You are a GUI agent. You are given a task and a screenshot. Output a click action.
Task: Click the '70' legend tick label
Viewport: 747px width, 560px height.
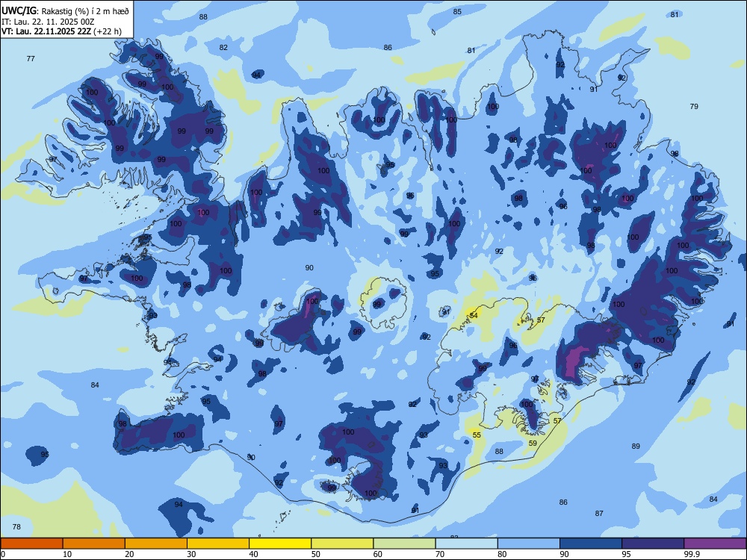pyautogui.click(x=440, y=554)
